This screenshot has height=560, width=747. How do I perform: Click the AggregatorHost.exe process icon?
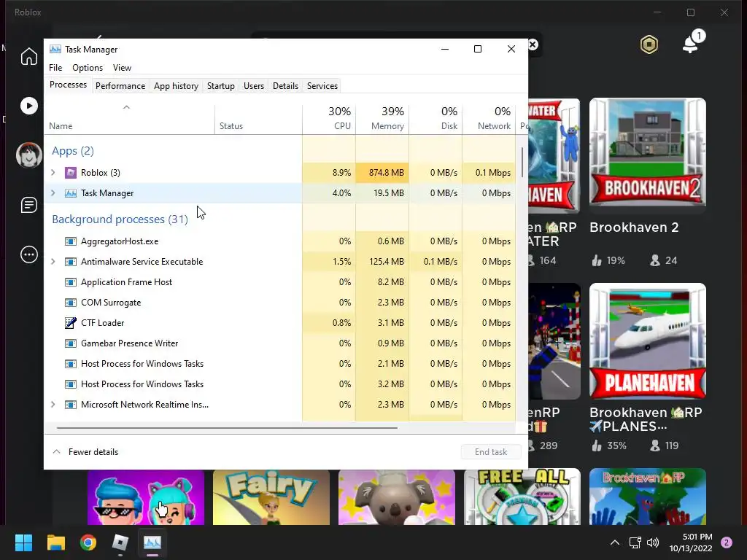71,241
